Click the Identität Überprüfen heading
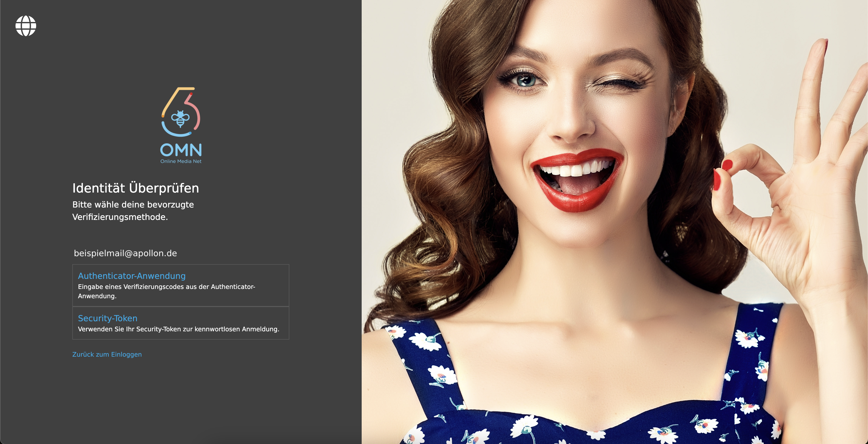 click(135, 188)
